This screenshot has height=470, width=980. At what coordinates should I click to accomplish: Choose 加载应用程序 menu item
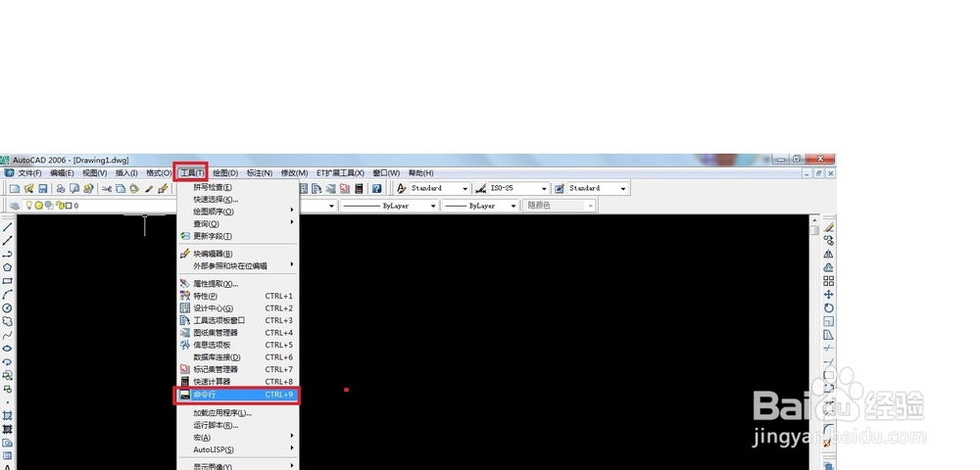pyautogui.click(x=239, y=413)
